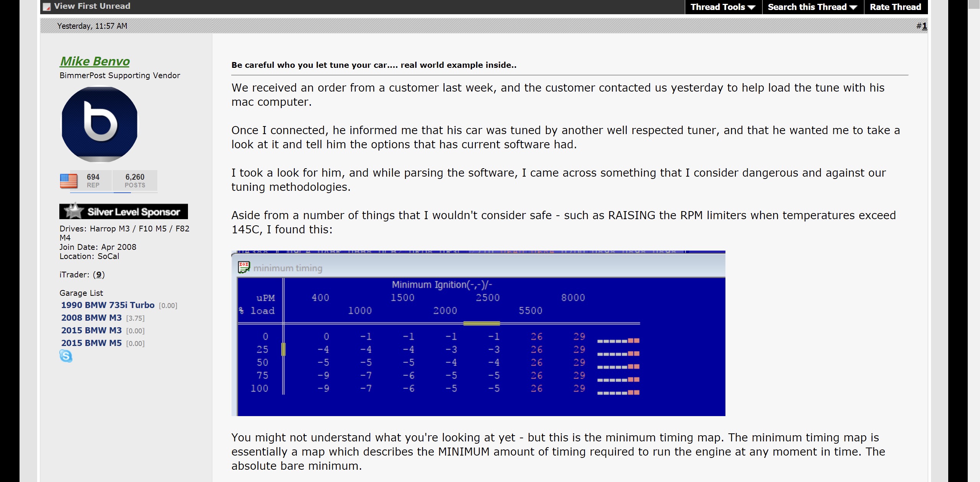Click the post title 'Be careful who you let tune'

tap(374, 65)
